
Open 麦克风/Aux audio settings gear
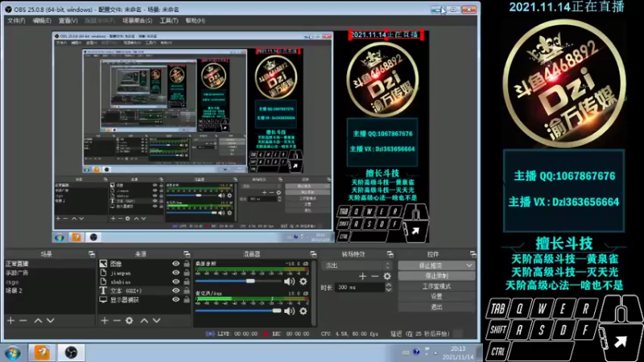click(x=303, y=311)
